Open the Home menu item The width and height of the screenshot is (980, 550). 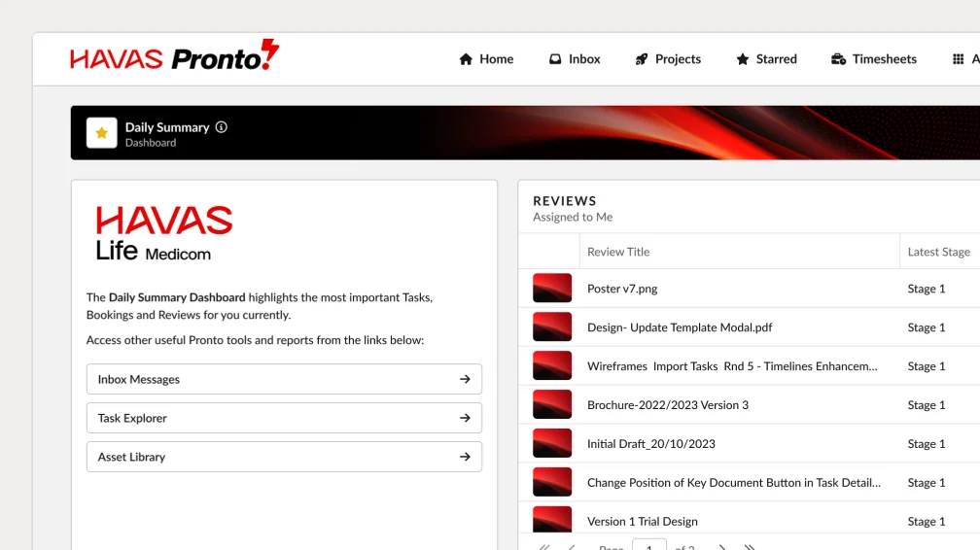(486, 59)
